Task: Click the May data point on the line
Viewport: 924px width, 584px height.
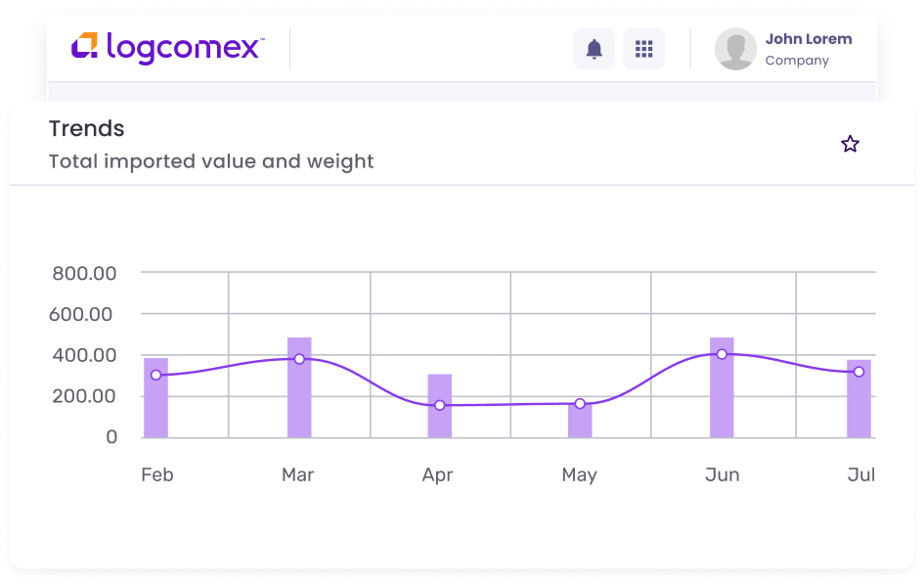Action: coord(580,403)
